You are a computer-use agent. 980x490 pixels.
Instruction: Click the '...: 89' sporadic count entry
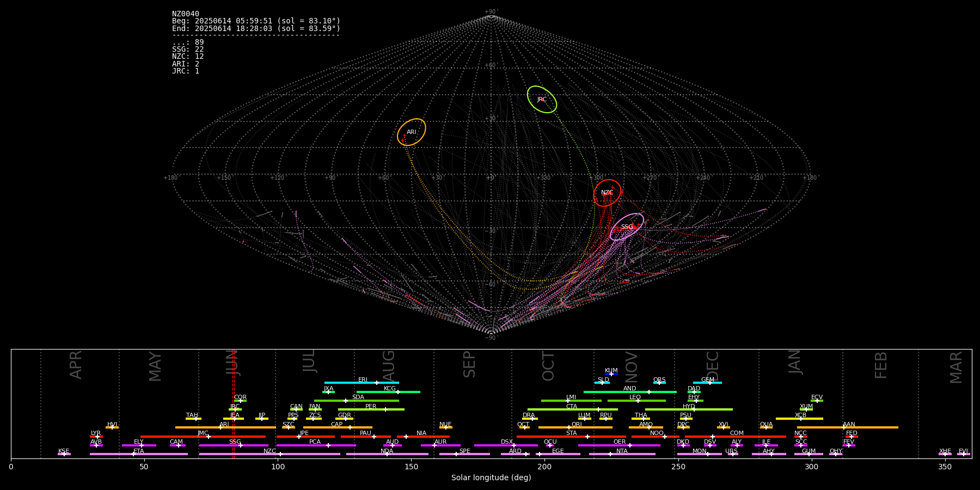tap(188, 42)
